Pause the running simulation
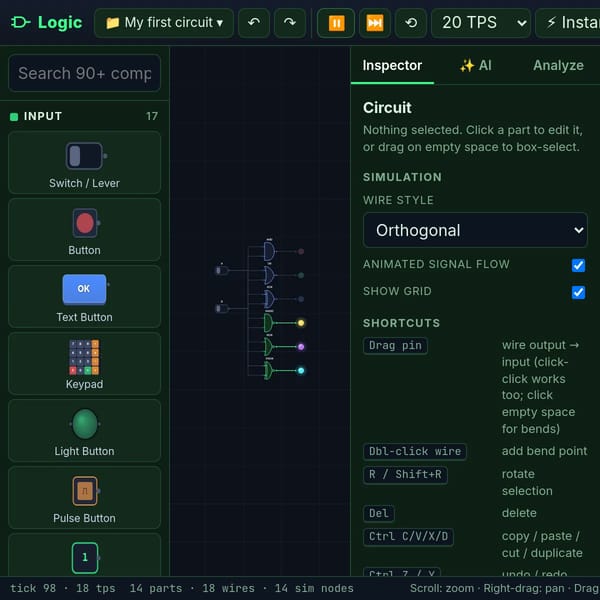The image size is (600, 600). point(336,23)
